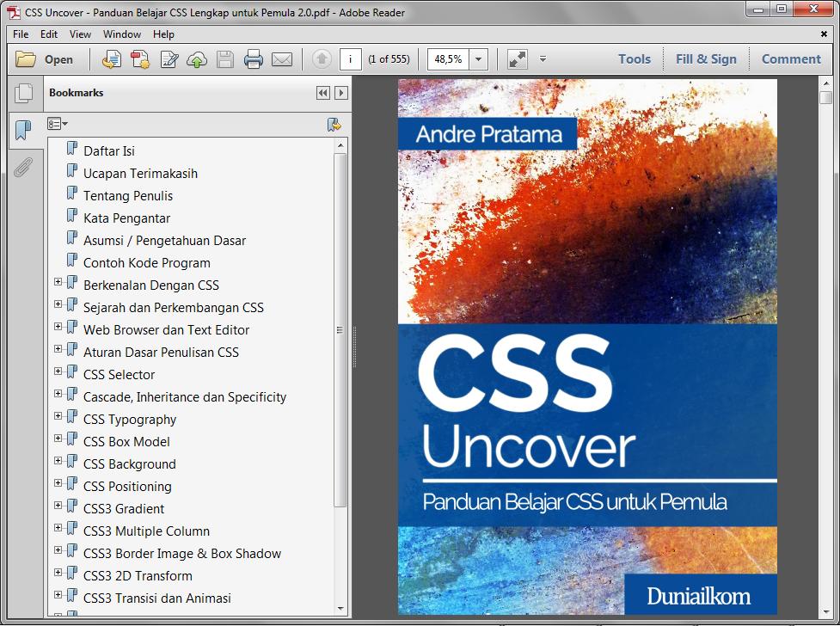This screenshot has width=840, height=626.
Task: Click the bookmarks list scroll down arrow
Action: point(340,608)
